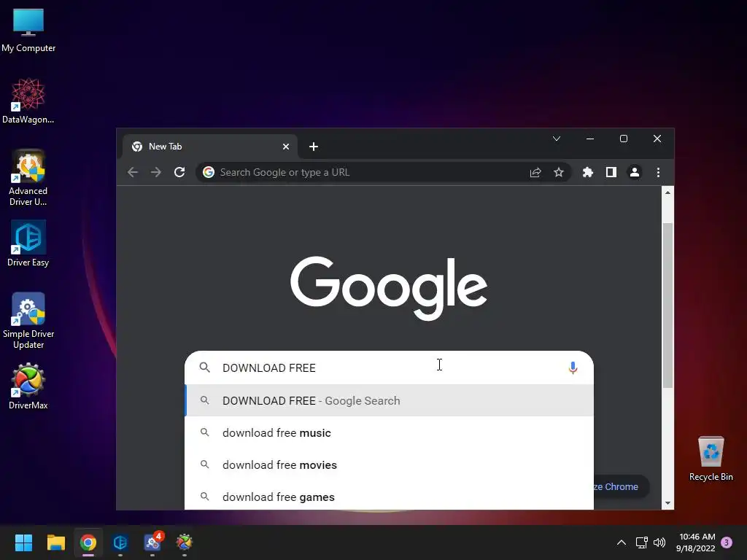Click the scrollbar up arrow
747x560 pixels.
(x=667, y=192)
